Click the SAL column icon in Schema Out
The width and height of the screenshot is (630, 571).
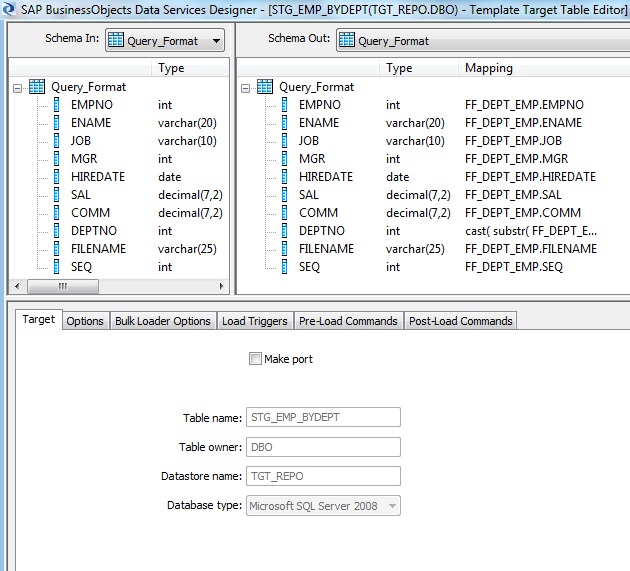(x=284, y=194)
